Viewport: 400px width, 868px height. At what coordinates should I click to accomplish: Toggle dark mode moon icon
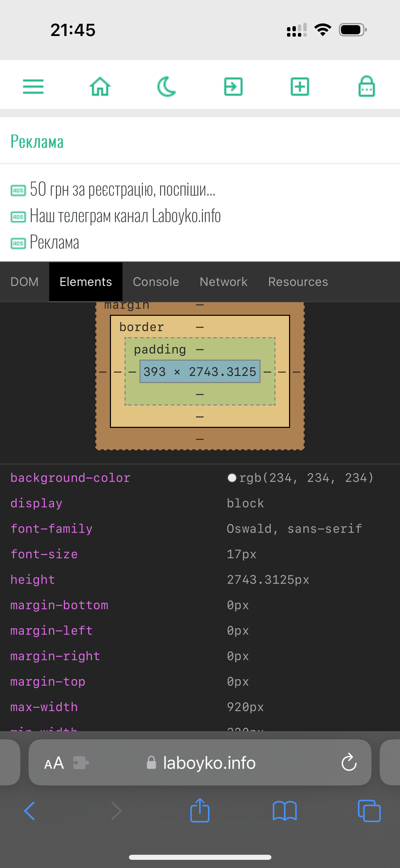click(167, 86)
